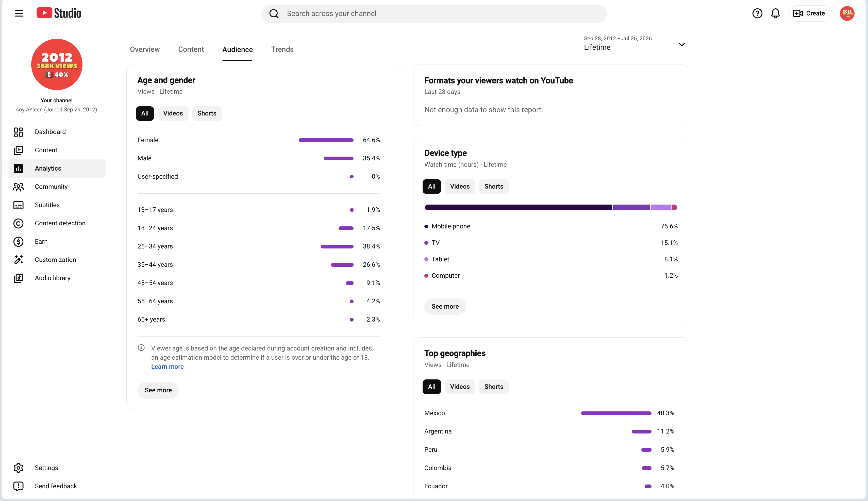Select Shorts filter in Device type
Viewport: 868px width, 501px height.
click(x=494, y=187)
